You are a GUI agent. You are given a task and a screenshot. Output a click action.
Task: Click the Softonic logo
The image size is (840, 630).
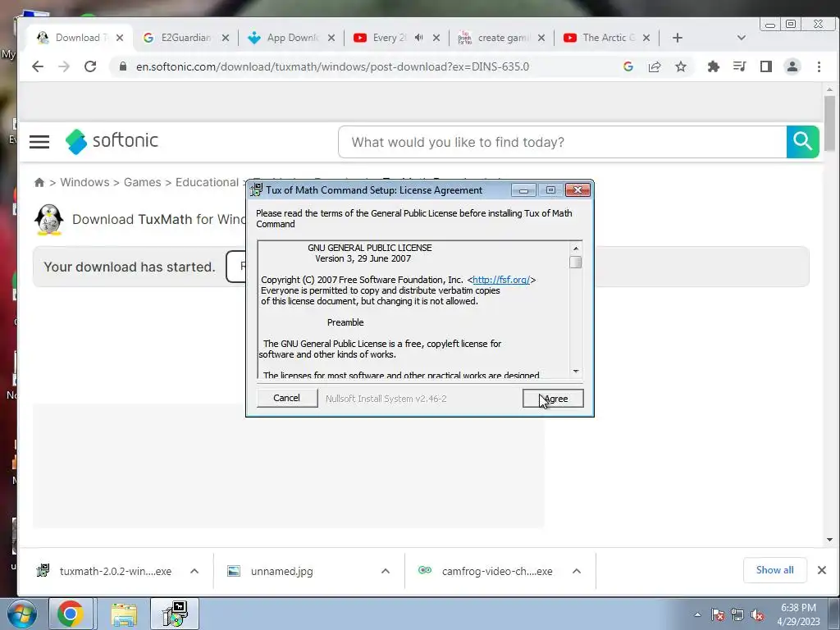[x=112, y=141]
